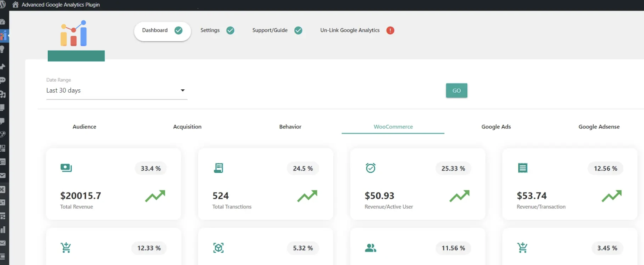The image size is (644, 265).
Task: Click the receipt icon on Total Transctions card
Action: (218, 168)
